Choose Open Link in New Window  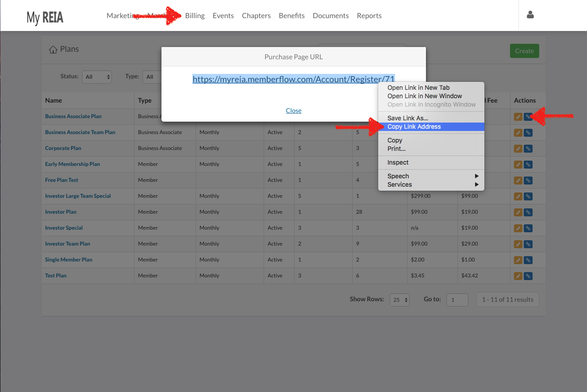click(431, 96)
